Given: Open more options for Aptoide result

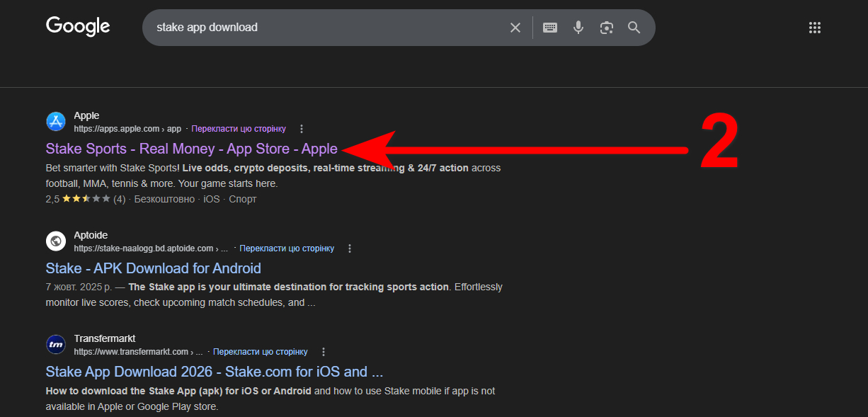Looking at the screenshot, I should [x=350, y=249].
